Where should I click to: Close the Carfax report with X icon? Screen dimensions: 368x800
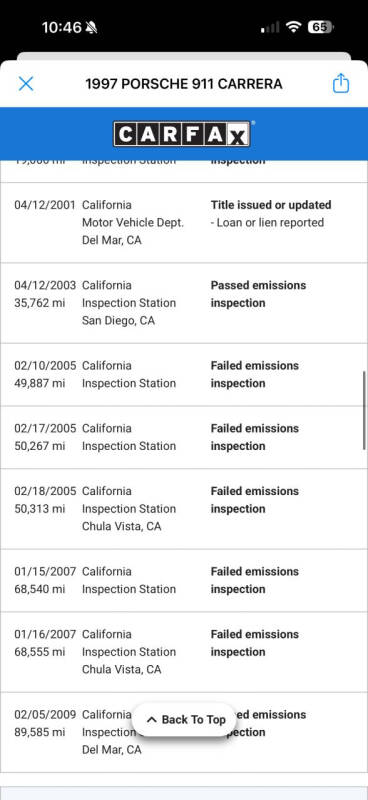[26, 84]
